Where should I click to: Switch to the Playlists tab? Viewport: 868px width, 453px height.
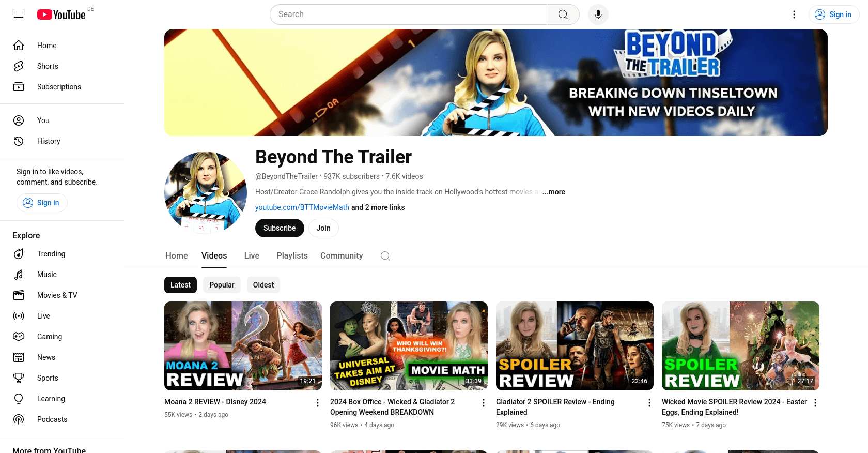coord(292,256)
